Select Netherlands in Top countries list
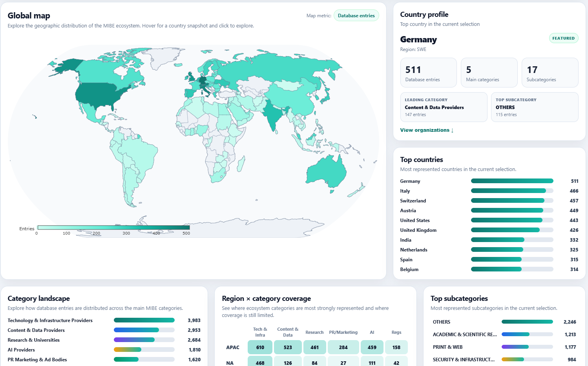The height and width of the screenshot is (366, 588). click(489, 249)
